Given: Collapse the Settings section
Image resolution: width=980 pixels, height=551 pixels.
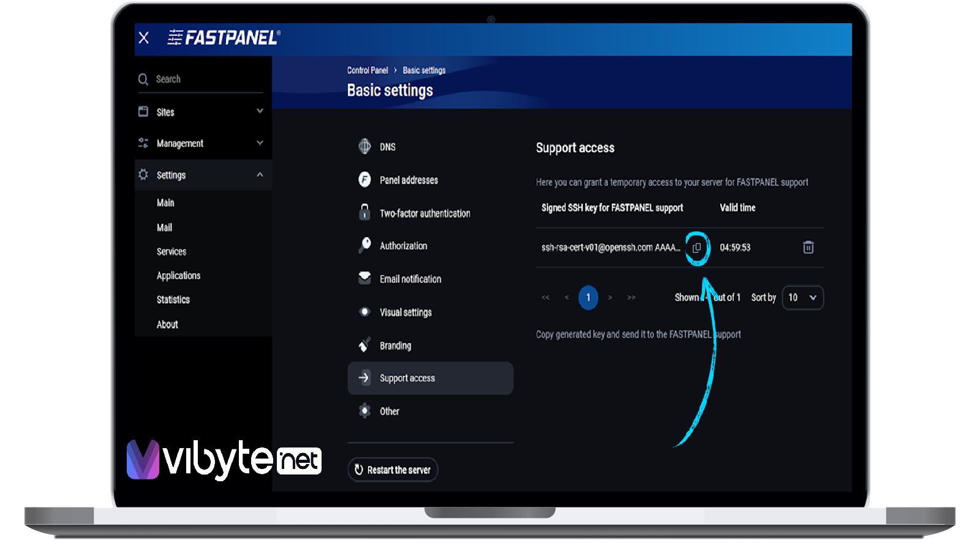Looking at the screenshot, I should click(260, 174).
